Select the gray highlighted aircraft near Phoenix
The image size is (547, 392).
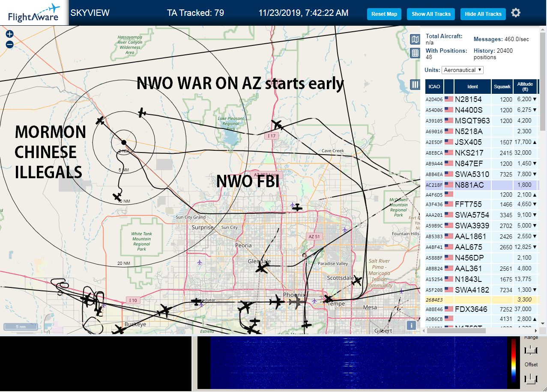pos(296,302)
